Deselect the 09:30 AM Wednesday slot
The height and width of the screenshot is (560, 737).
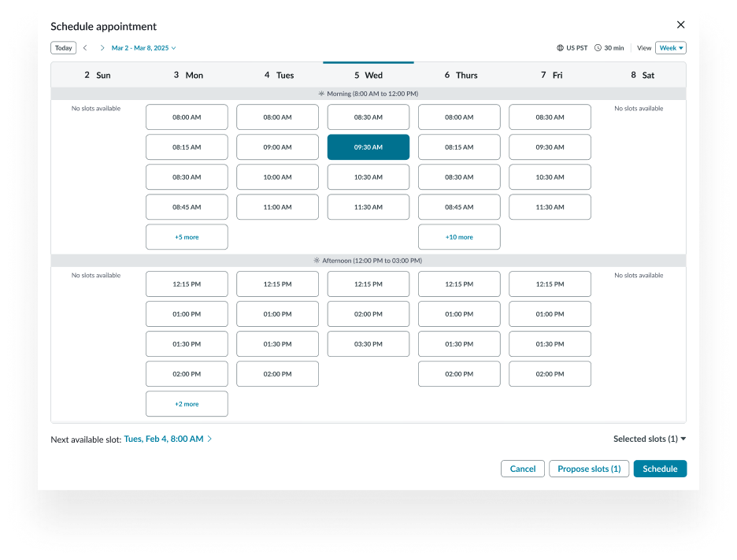pyautogui.click(x=368, y=147)
